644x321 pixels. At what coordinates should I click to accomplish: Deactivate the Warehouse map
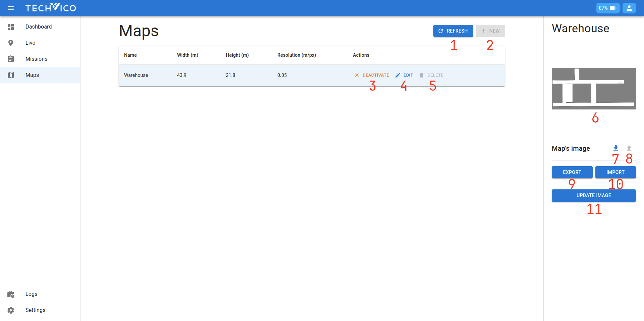[372, 75]
